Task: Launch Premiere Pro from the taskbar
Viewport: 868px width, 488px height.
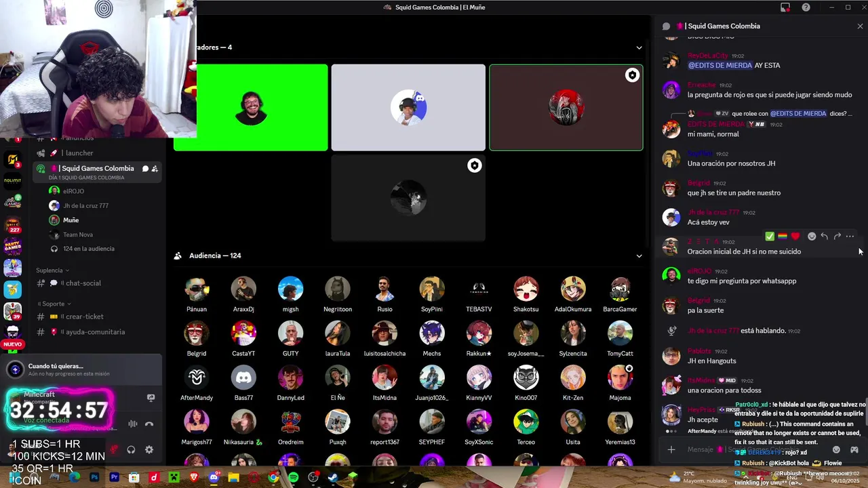Action: 114,478
